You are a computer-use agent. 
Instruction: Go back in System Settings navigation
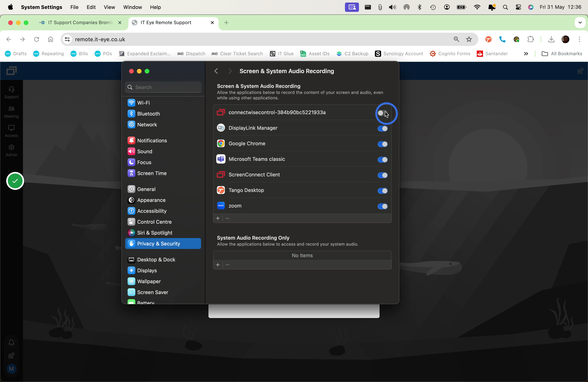point(216,71)
